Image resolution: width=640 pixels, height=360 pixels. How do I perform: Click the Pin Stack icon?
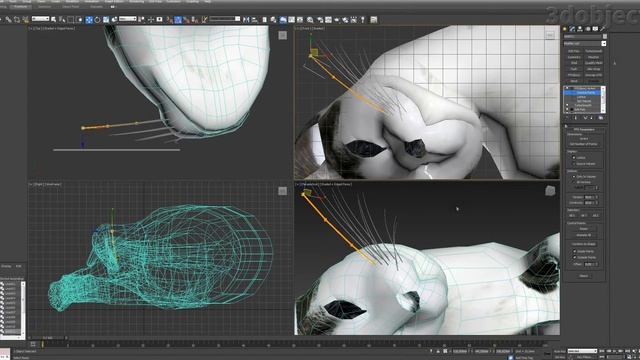point(567,118)
